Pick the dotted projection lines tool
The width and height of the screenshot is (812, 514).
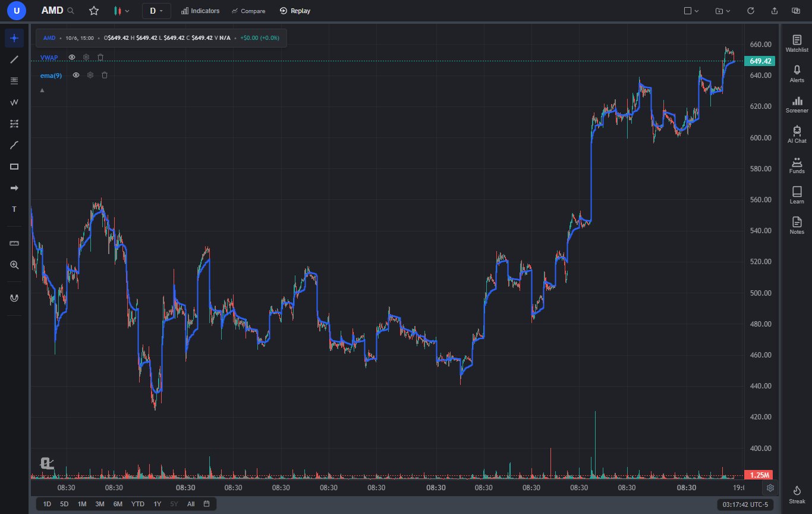tap(14, 124)
